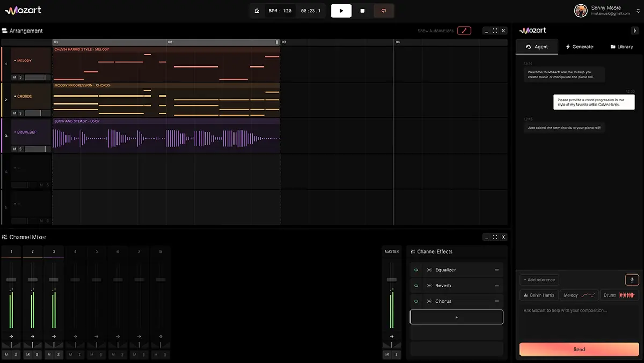Viewport: 644px width, 363px height.
Task: Click mixer channel 1 volume fader handle
Action: [11, 280]
